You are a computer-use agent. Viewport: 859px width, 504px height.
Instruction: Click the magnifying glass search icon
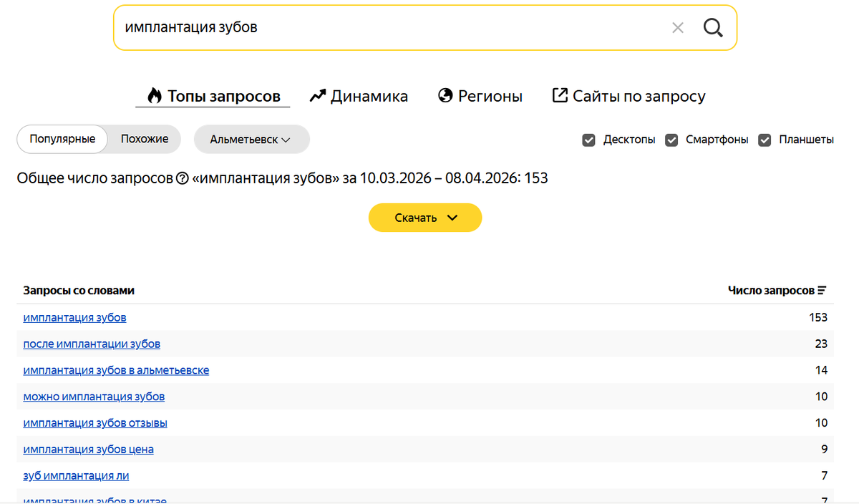pyautogui.click(x=713, y=28)
